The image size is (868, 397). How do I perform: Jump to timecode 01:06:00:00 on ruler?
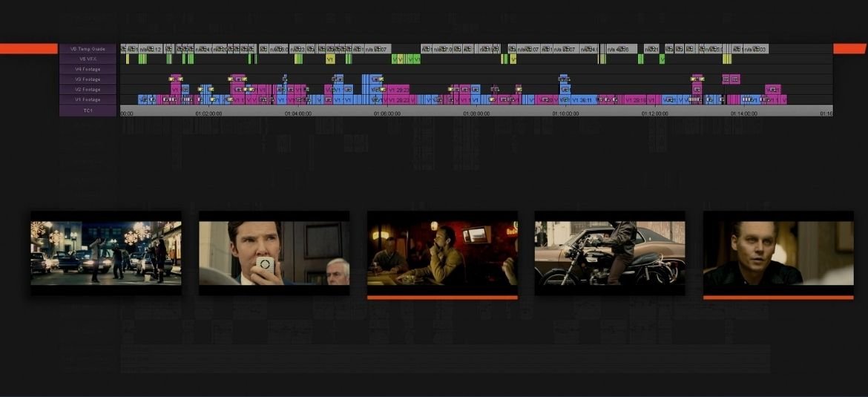click(387, 114)
